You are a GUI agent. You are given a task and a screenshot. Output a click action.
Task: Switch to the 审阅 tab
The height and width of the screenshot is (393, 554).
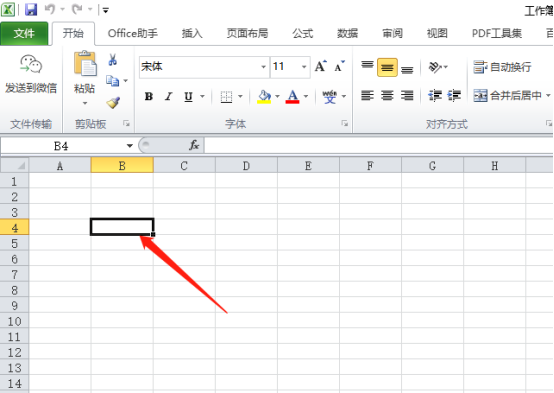point(393,34)
